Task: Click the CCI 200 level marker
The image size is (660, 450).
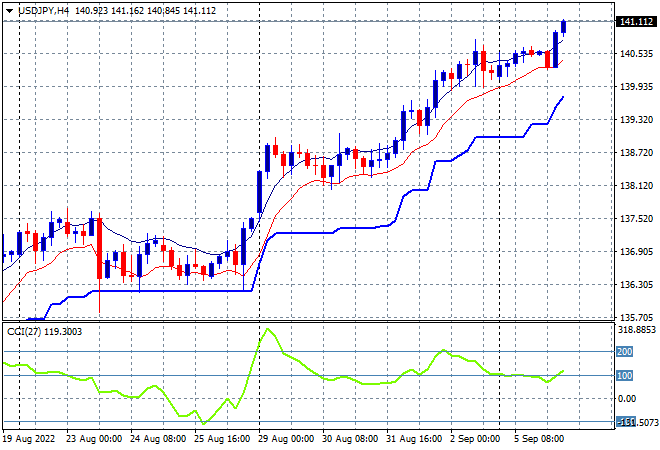Action: (x=624, y=351)
